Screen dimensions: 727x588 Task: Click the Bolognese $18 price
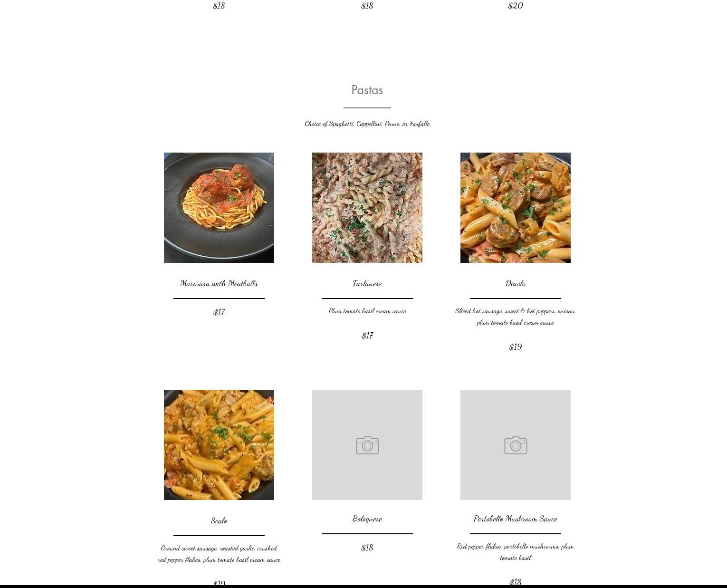(367, 548)
